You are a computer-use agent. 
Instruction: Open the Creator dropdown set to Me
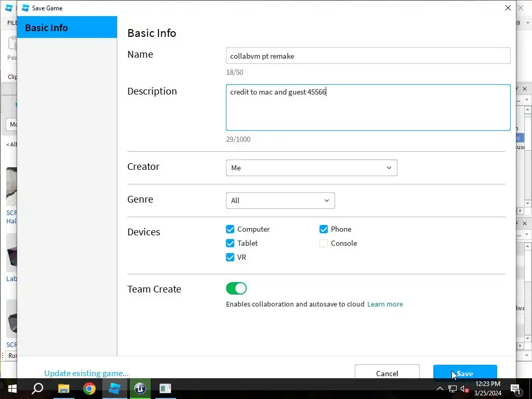coord(312,168)
